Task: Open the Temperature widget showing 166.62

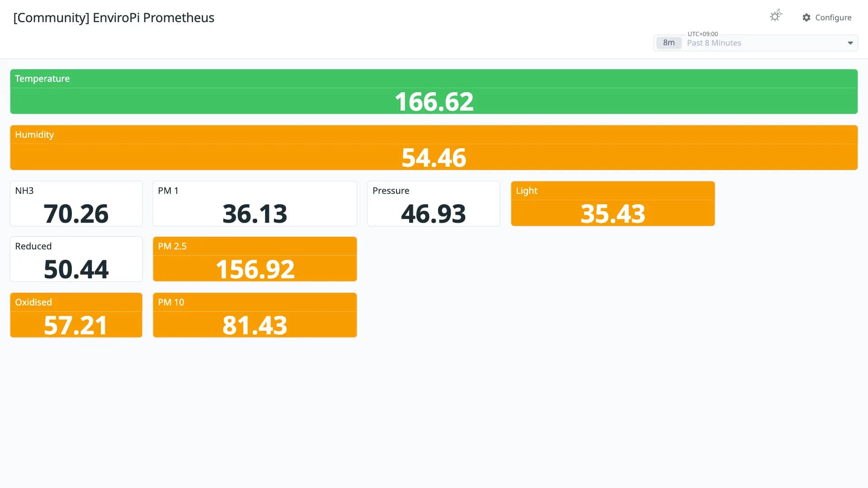Action: tap(434, 91)
